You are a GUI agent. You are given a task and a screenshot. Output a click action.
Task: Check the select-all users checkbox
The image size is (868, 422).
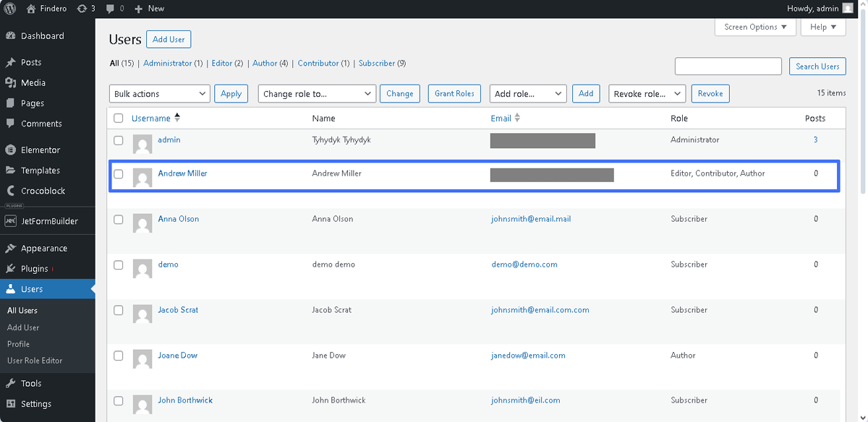point(119,118)
